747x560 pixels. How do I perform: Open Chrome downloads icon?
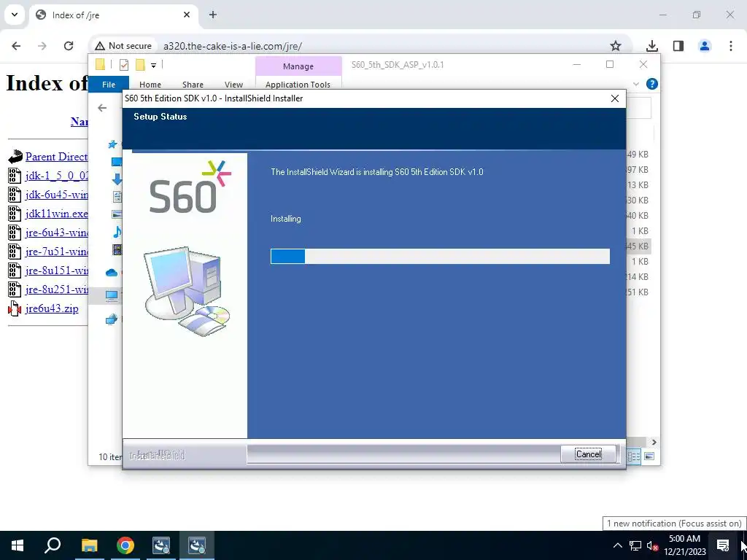(x=651, y=46)
